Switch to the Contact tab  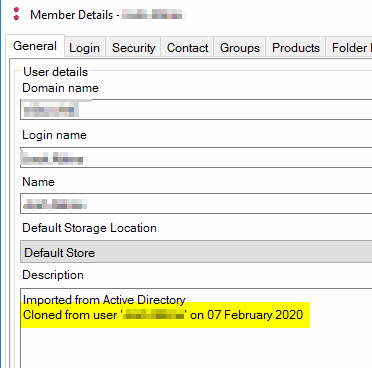pos(187,48)
